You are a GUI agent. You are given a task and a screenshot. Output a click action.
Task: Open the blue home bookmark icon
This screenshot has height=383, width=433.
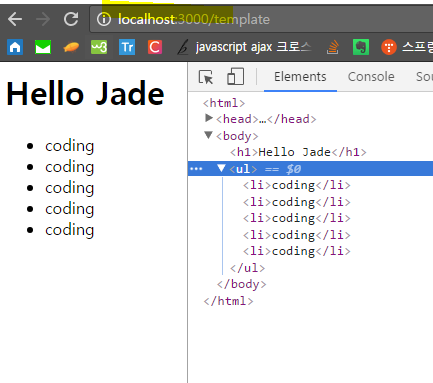tap(15, 47)
